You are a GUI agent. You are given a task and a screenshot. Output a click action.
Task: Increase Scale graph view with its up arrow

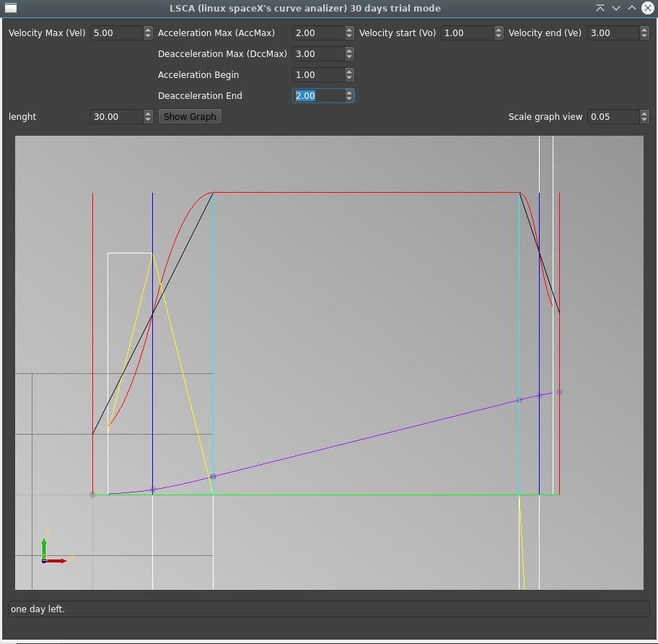[644, 113]
